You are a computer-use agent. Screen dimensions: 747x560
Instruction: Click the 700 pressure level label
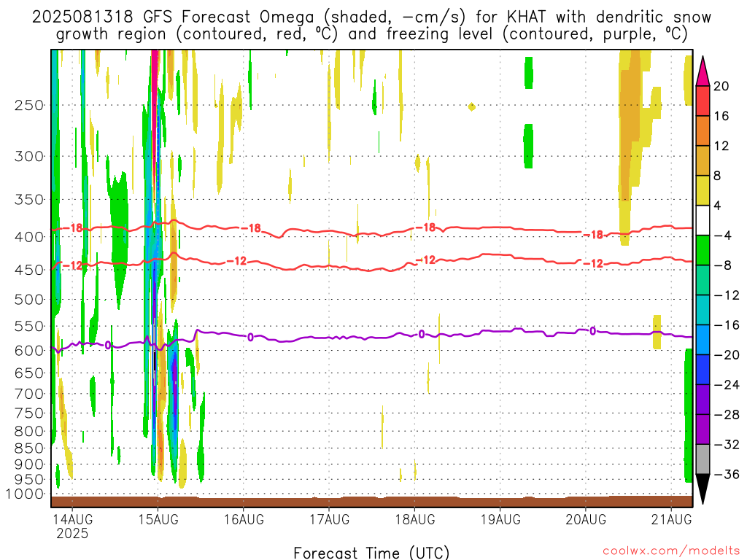point(29,394)
